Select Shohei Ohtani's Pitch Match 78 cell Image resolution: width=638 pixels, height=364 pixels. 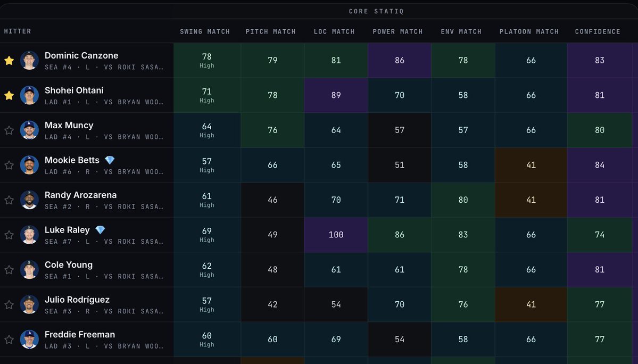coord(272,95)
